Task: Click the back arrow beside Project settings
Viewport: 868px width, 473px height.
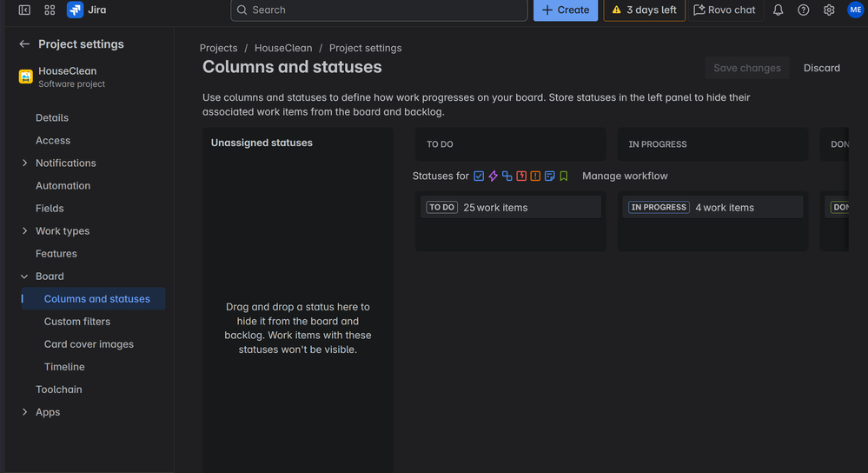Action: point(24,43)
